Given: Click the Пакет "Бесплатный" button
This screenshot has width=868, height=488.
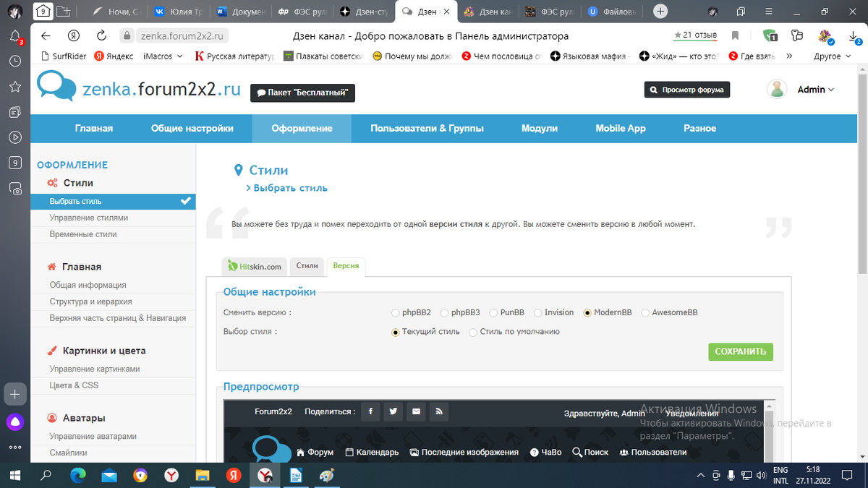Looking at the screenshot, I should click(x=303, y=93).
